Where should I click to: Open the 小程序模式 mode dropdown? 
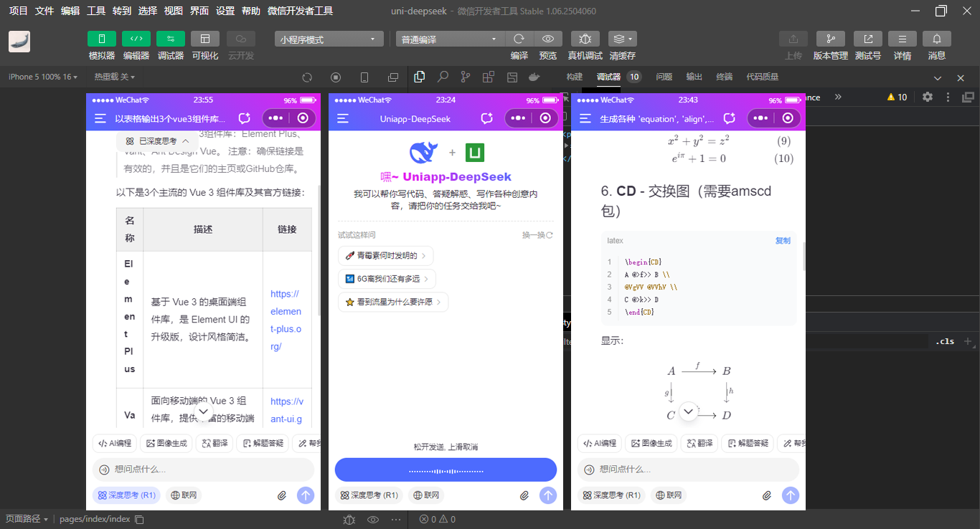coord(329,39)
